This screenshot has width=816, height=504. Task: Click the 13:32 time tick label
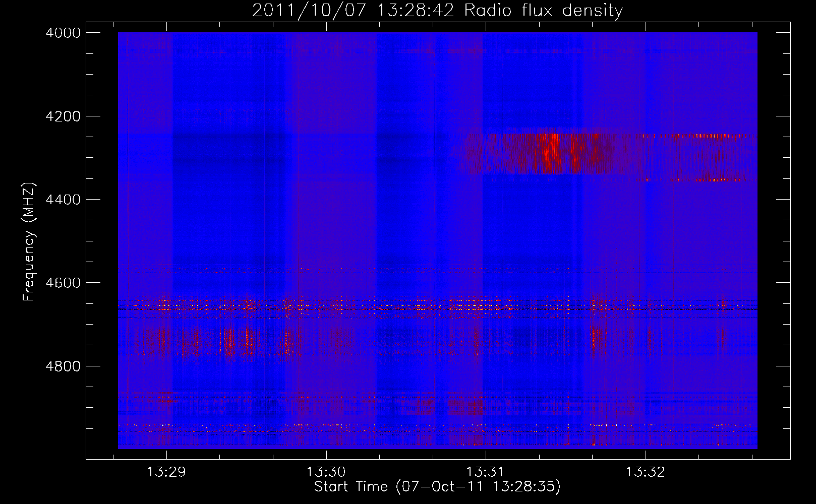pyautogui.click(x=645, y=472)
